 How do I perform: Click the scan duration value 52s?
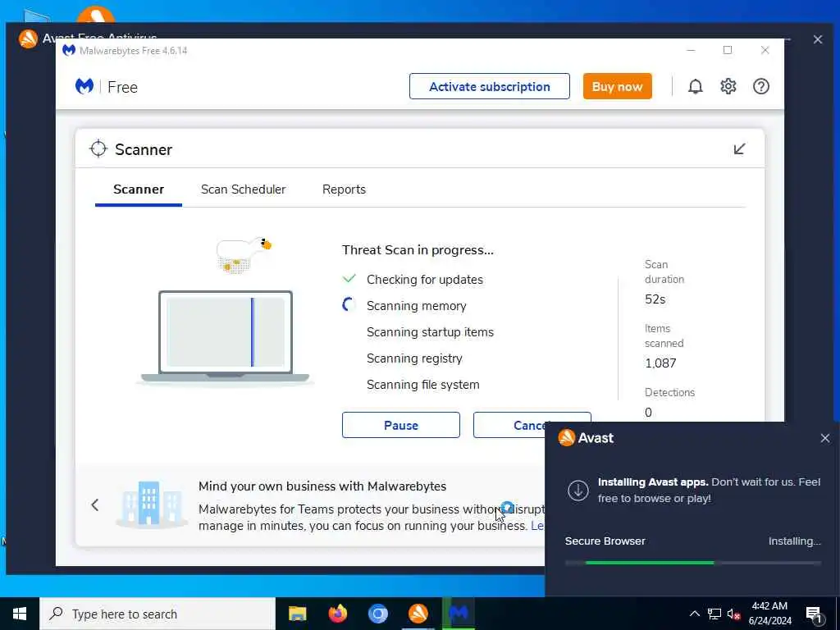point(655,299)
